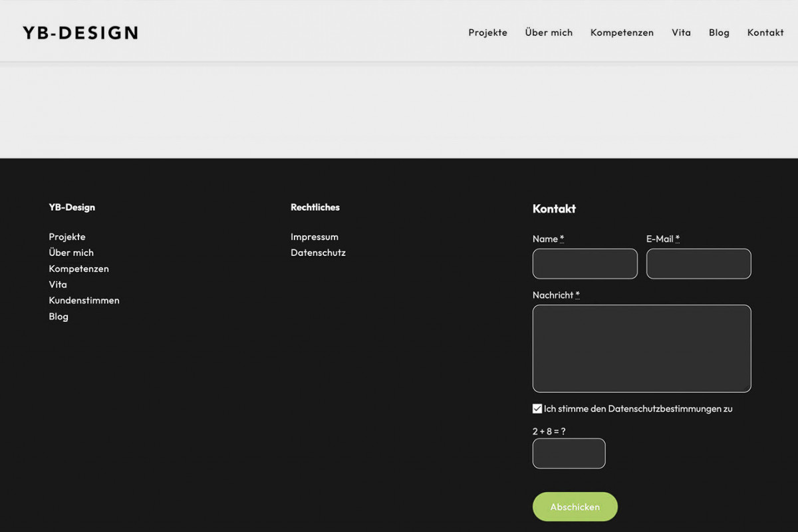Select Vita in the top navigation
798x532 pixels.
tap(681, 33)
